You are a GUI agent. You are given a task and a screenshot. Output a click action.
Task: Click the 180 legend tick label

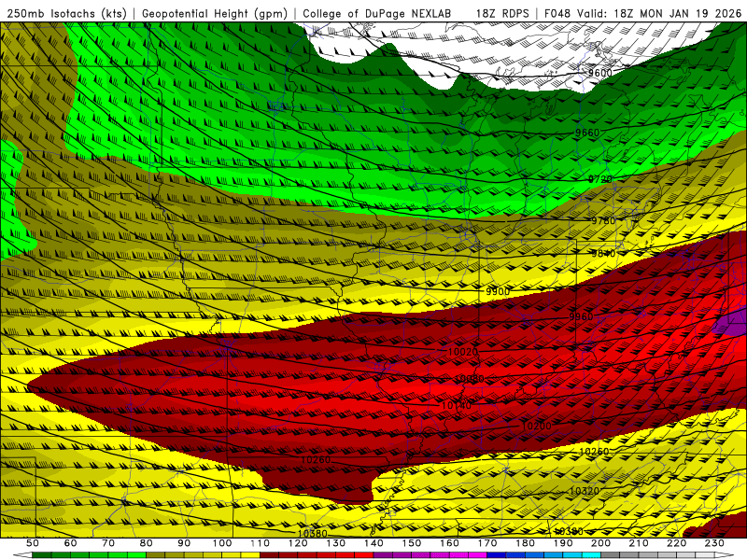pyautogui.click(x=525, y=543)
